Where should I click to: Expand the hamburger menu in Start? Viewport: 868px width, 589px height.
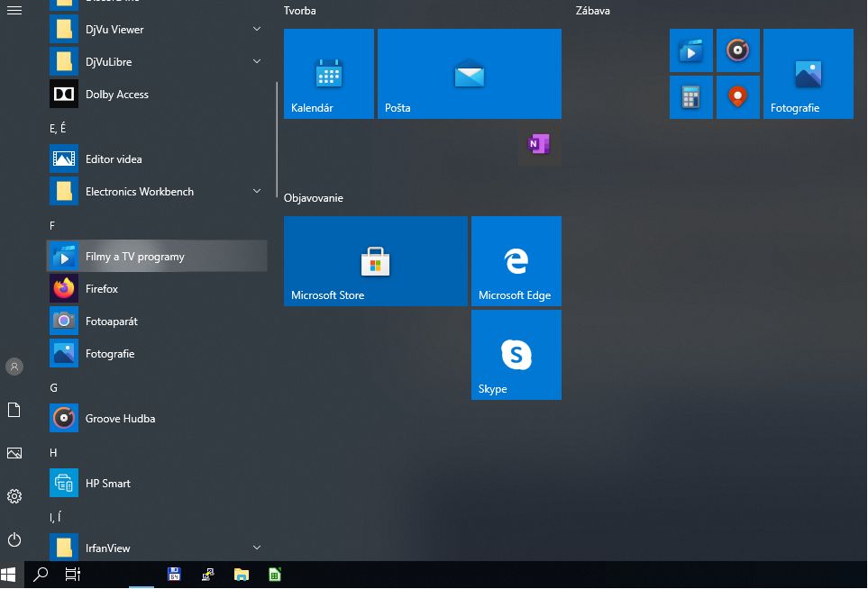[14, 11]
